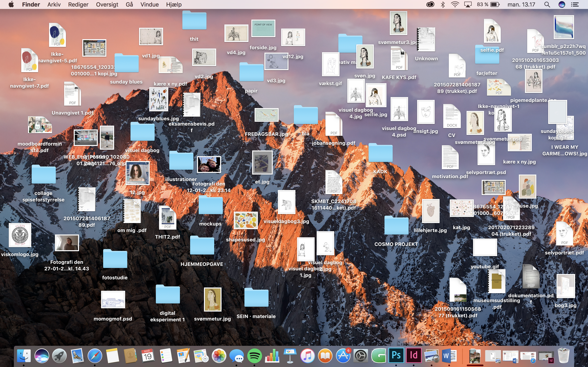Open the Oversigt menu
The width and height of the screenshot is (588, 367).
click(107, 4)
